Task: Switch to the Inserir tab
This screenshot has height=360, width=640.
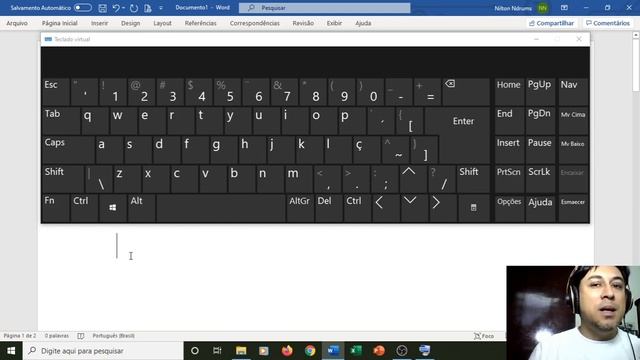Action: 100,23
